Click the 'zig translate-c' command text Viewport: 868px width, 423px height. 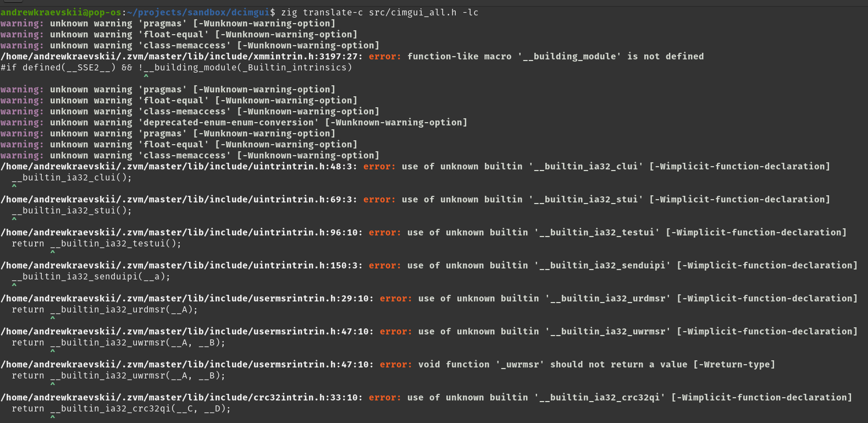pyautogui.click(x=322, y=13)
